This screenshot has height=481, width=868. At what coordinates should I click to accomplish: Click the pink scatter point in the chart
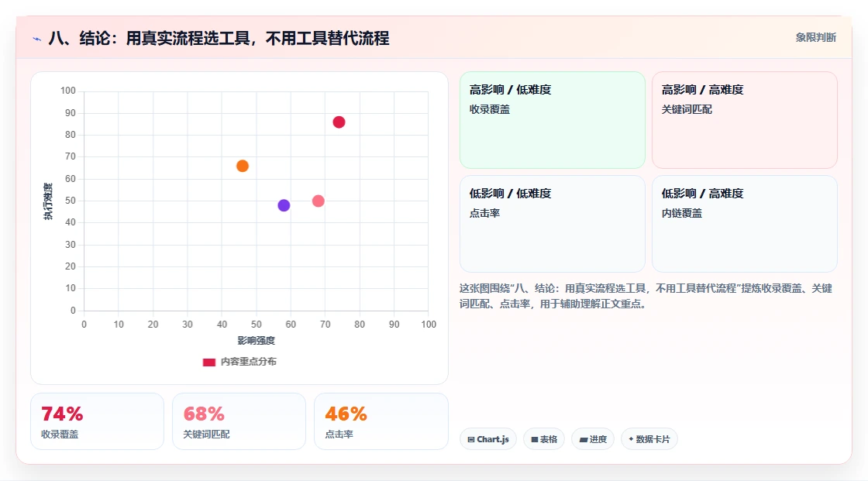click(319, 201)
